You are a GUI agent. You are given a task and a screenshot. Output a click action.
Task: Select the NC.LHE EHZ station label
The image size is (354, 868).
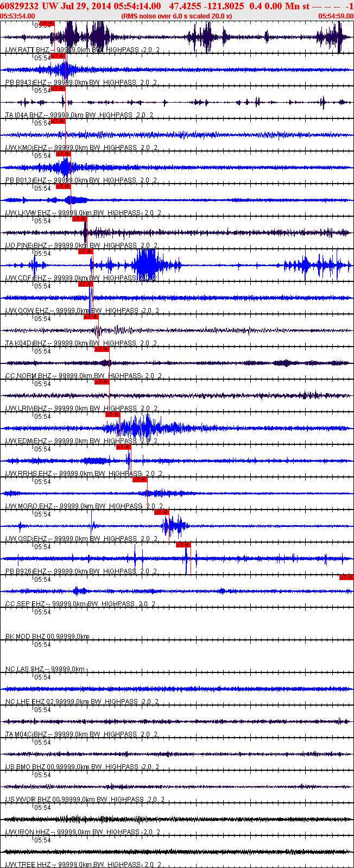[x=83, y=702]
